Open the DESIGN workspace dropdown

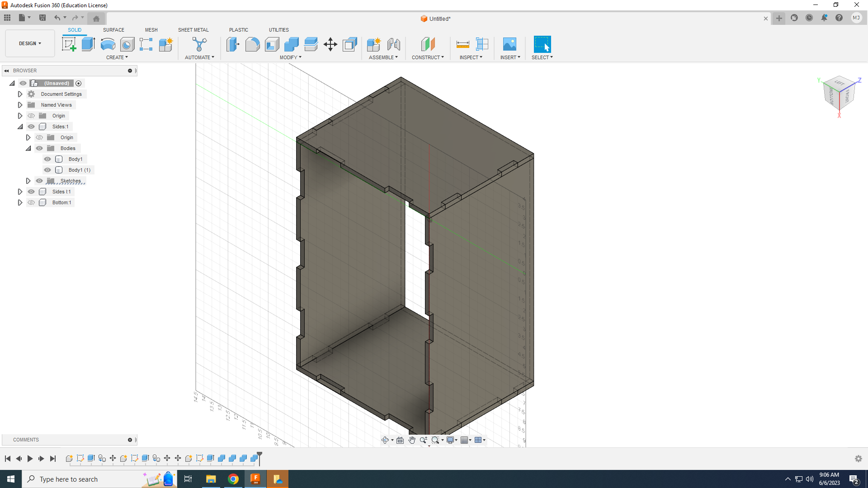30,43
